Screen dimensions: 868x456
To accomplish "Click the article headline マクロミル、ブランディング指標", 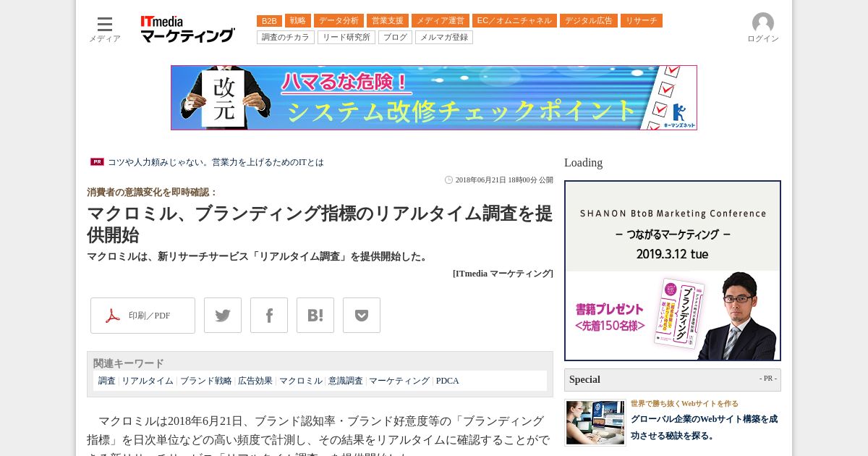I will (320, 224).
